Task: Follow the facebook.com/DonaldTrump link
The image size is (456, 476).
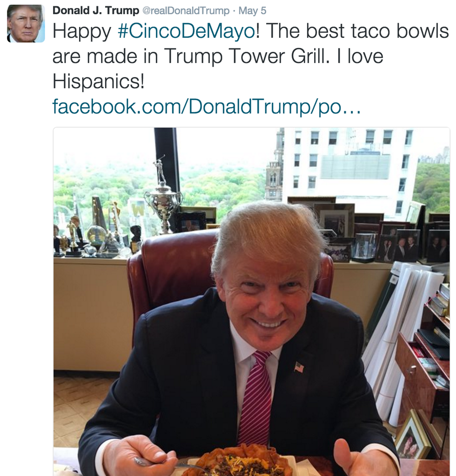Action: point(207,107)
